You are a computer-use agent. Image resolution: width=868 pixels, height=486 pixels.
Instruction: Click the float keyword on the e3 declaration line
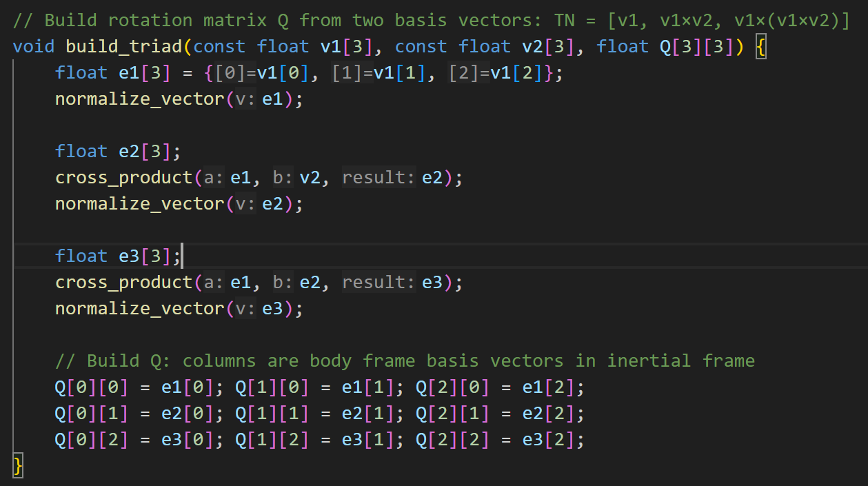click(x=81, y=256)
